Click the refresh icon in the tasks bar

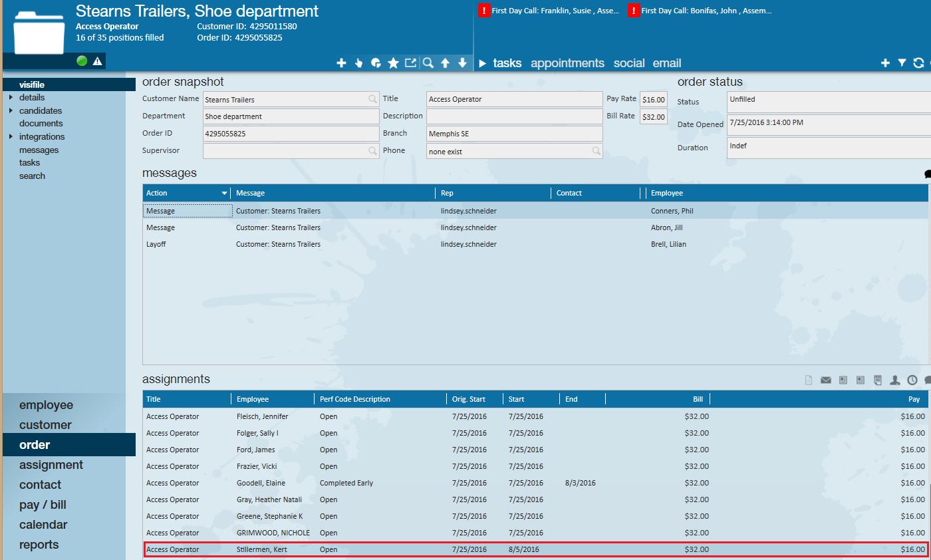(918, 63)
